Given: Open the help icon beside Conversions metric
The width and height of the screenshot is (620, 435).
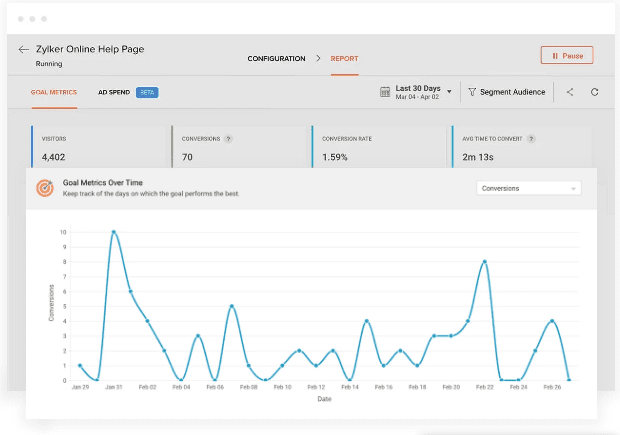Looking at the screenshot, I should (x=229, y=139).
